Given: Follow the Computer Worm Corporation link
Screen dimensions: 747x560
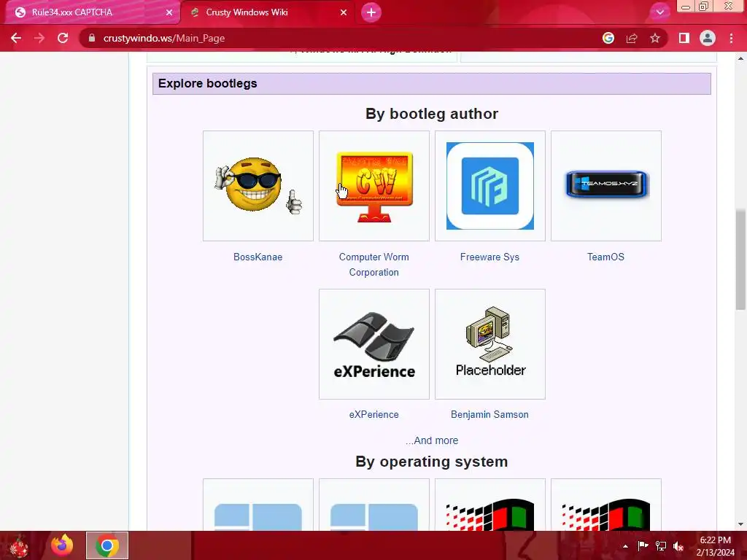Looking at the screenshot, I should [374, 264].
